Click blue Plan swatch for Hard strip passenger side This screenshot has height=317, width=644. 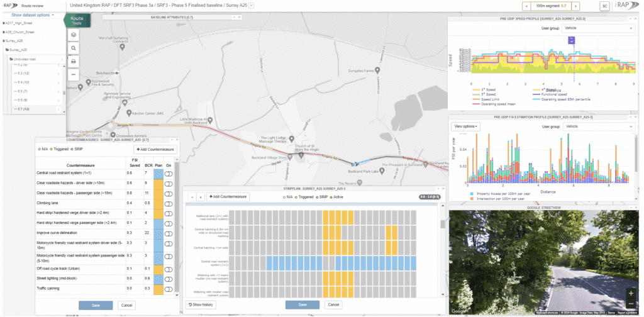pos(158,224)
